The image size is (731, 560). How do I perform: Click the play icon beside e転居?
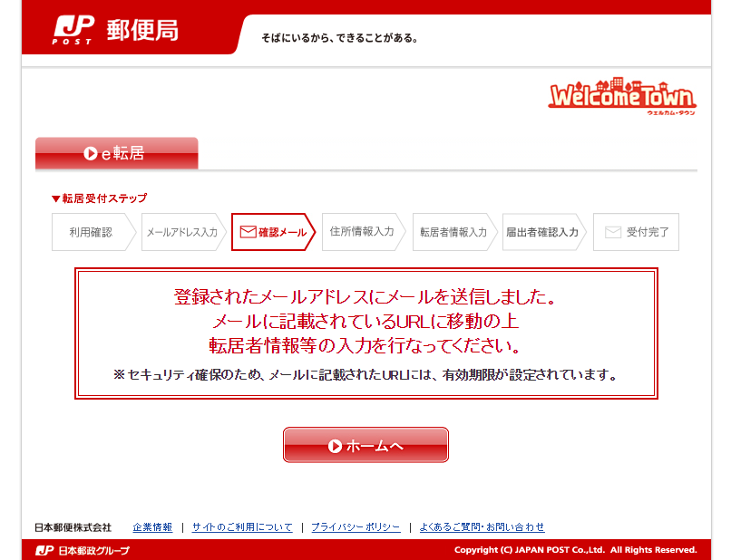(91, 153)
